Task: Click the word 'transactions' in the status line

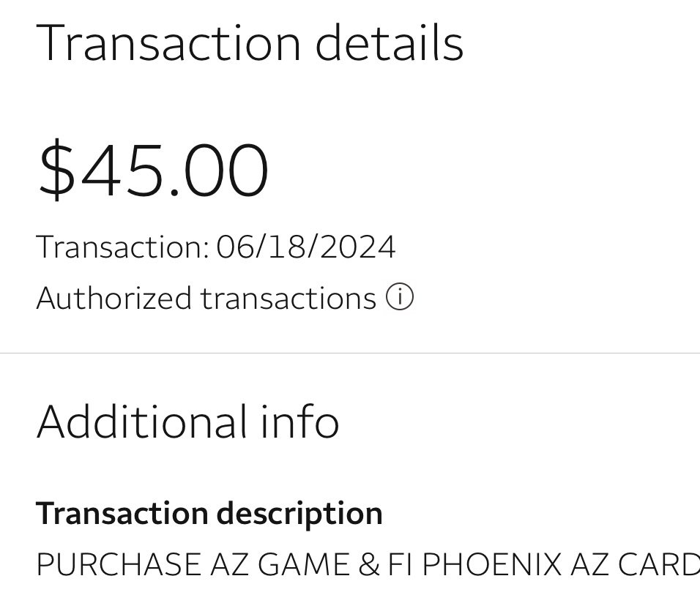Action: tap(288, 299)
